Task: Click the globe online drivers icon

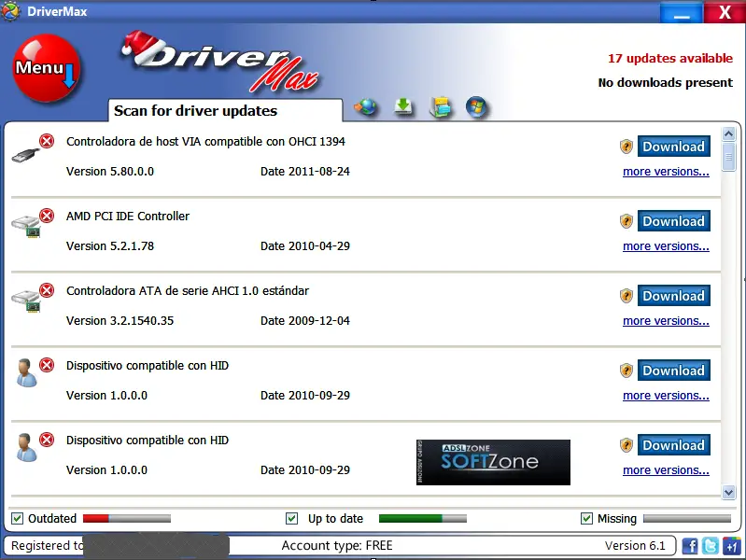Action: point(365,106)
